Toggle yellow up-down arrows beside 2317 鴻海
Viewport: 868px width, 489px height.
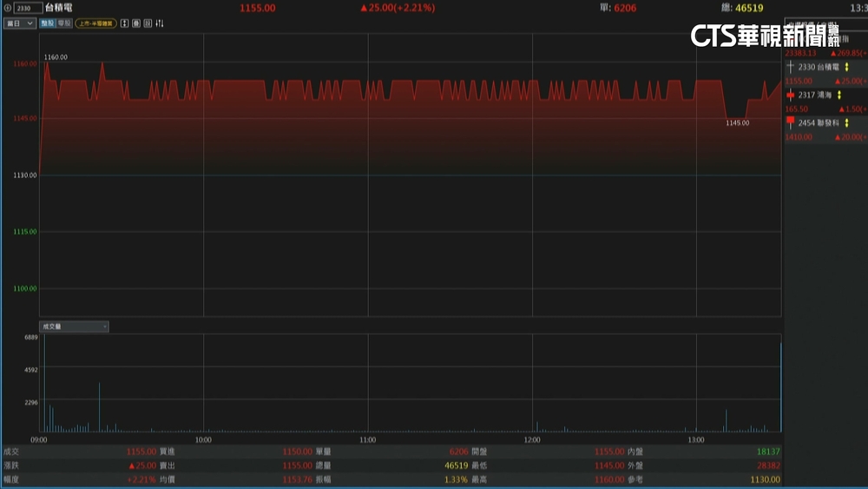point(839,95)
